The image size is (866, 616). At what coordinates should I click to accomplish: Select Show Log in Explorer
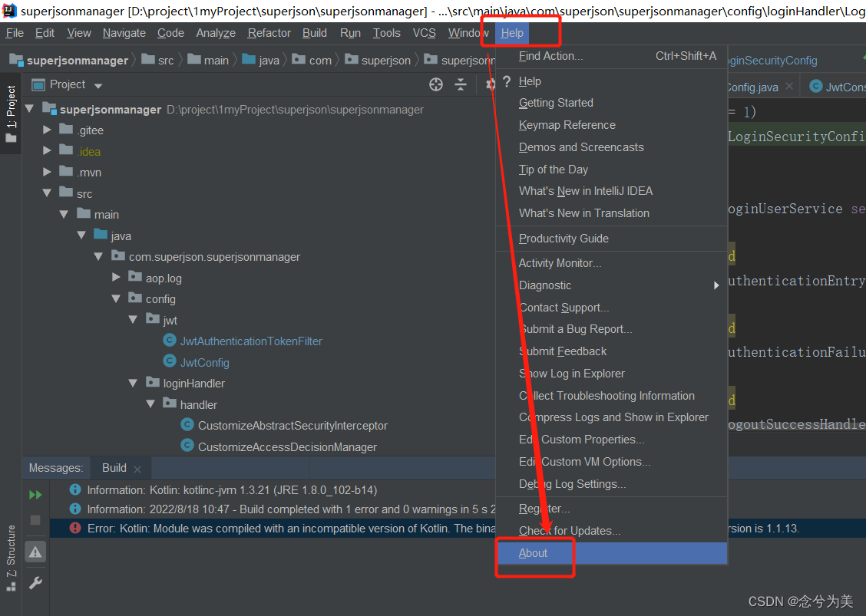[611, 374]
